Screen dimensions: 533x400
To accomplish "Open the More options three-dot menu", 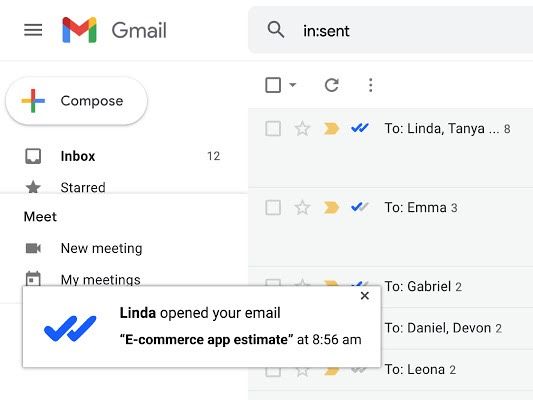I will click(371, 85).
